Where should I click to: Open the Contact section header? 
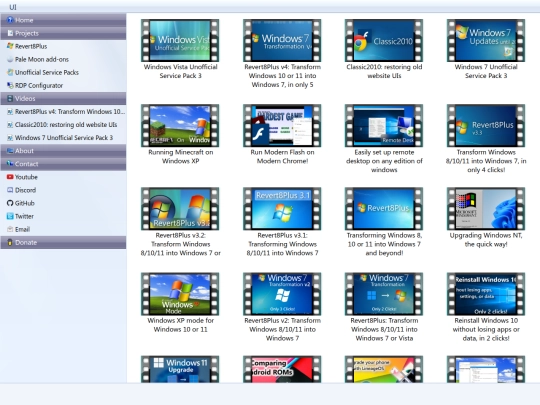[63, 164]
